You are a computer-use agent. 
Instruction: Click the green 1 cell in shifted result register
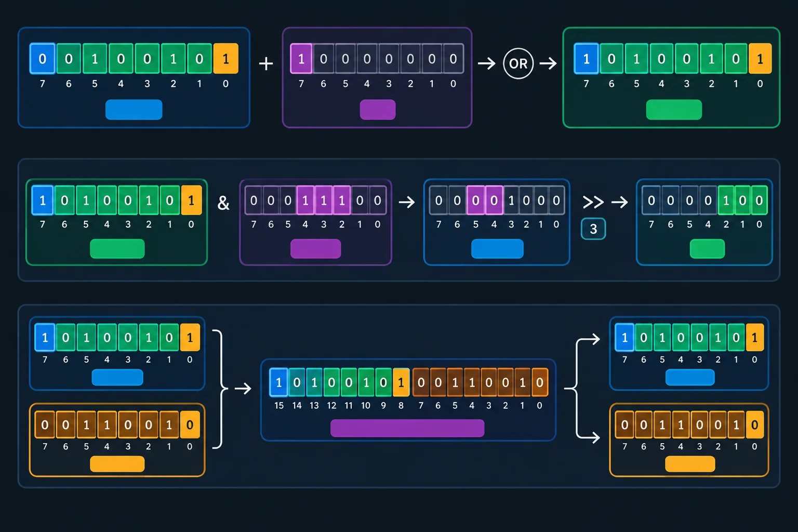pyautogui.click(x=726, y=200)
